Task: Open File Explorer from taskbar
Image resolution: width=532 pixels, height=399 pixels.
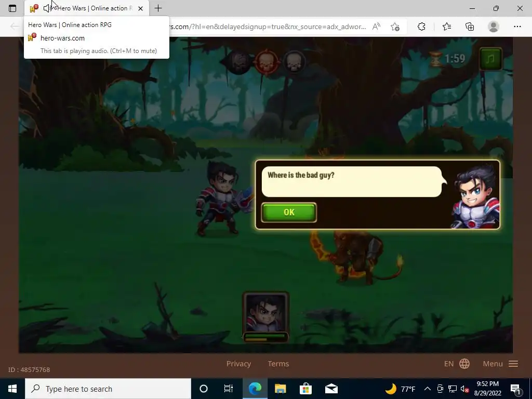Action: click(x=280, y=389)
